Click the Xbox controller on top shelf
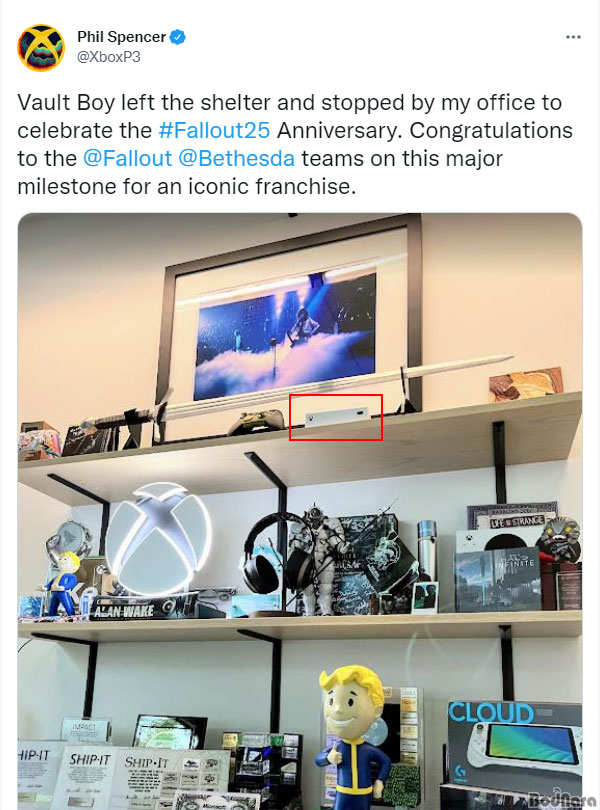The width and height of the screenshot is (600, 810). click(x=256, y=422)
